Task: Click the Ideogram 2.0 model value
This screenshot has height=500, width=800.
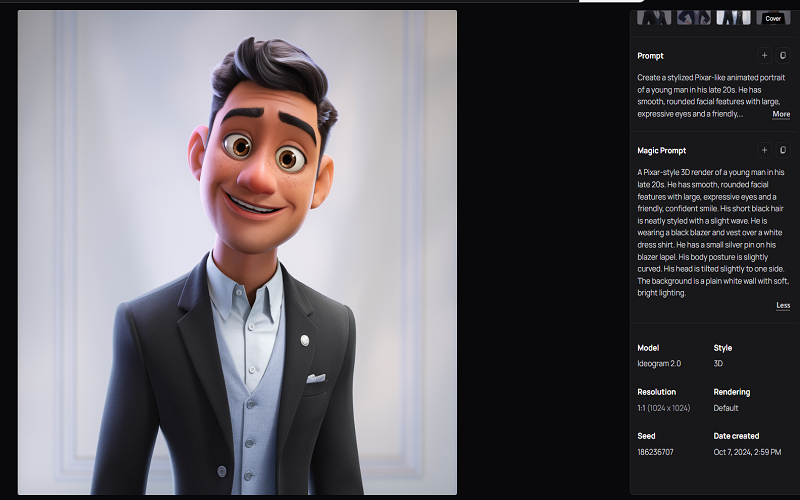Action: [x=660, y=364]
